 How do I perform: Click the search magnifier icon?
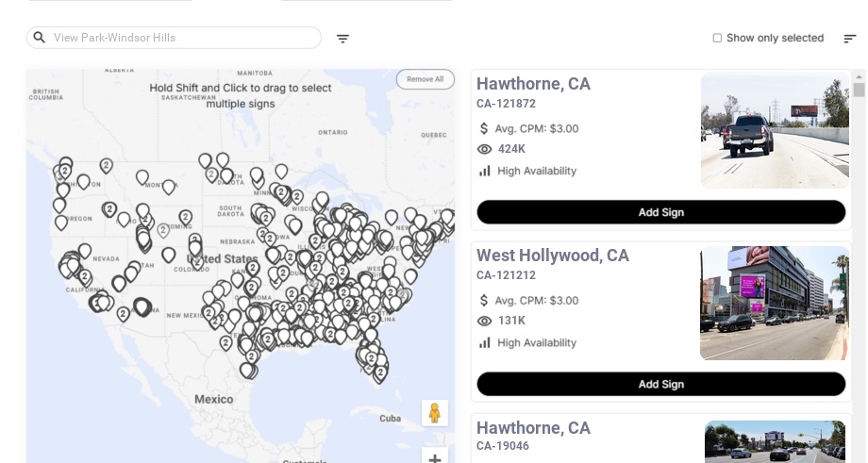click(x=39, y=38)
